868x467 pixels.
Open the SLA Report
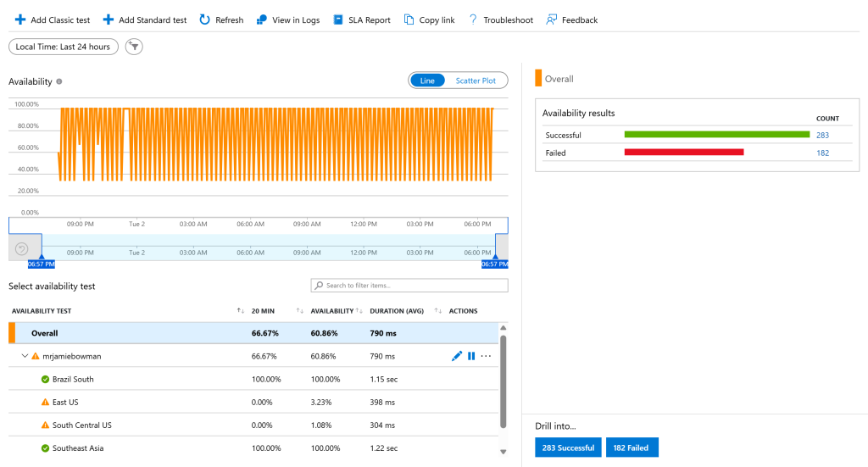coord(362,20)
